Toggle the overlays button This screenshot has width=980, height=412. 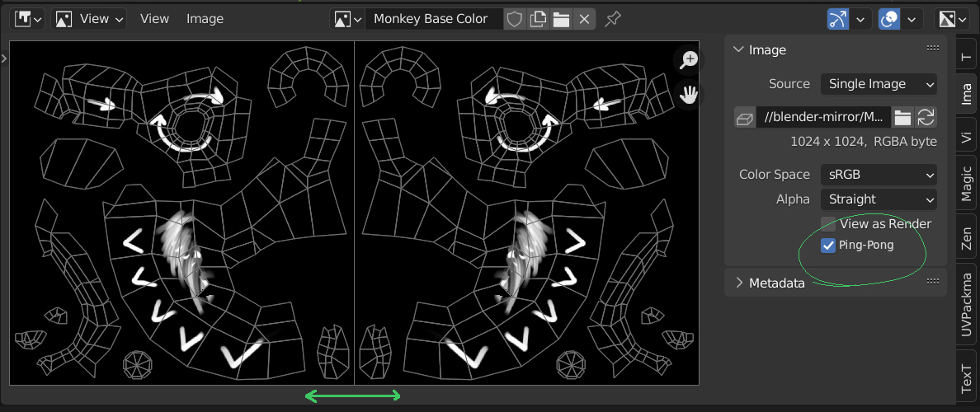[x=888, y=19]
